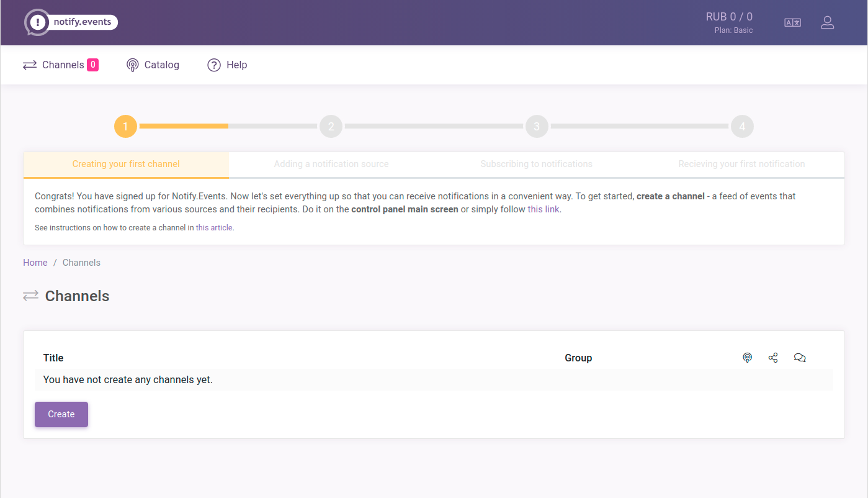Click the notify.events logo
This screenshot has height=498, width=868.
(71, 22)
